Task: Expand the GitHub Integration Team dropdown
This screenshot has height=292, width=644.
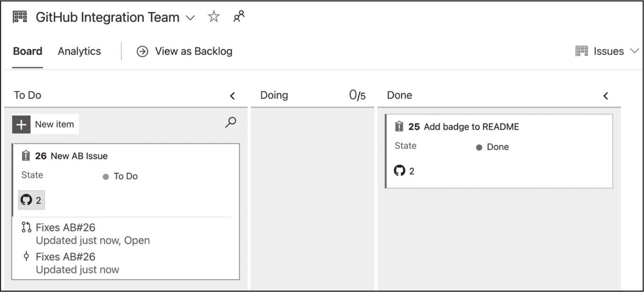Action: coord(190,18)
